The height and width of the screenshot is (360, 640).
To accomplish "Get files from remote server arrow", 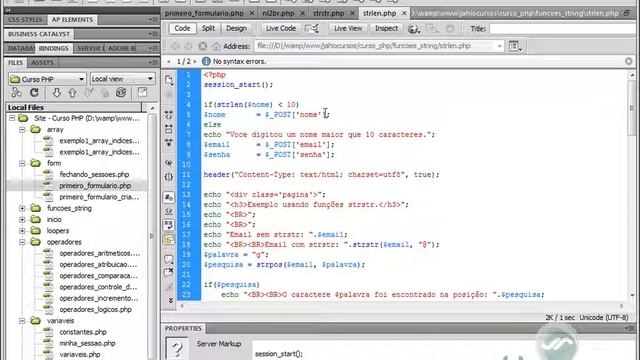I will point(56,93).
